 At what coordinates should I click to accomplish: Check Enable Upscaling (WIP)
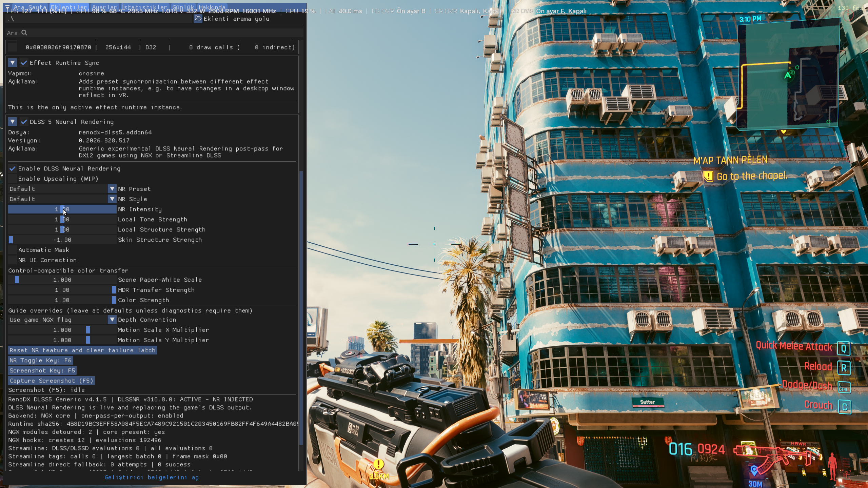pyautogui.click(x=13, y=179)
